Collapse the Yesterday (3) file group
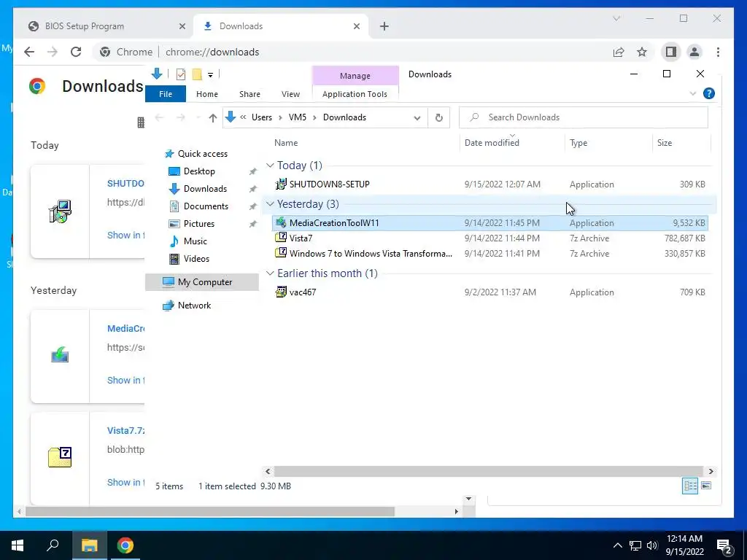 pyautogui.click(x=270, y=204)
